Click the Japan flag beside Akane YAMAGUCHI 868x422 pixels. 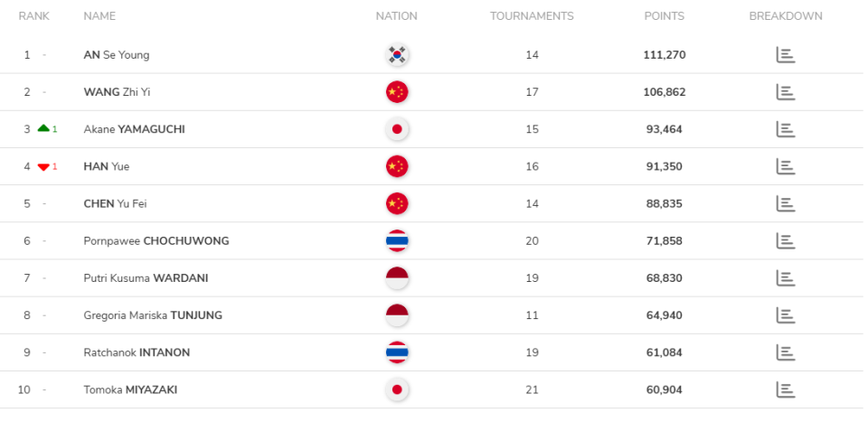click(396, 129)
